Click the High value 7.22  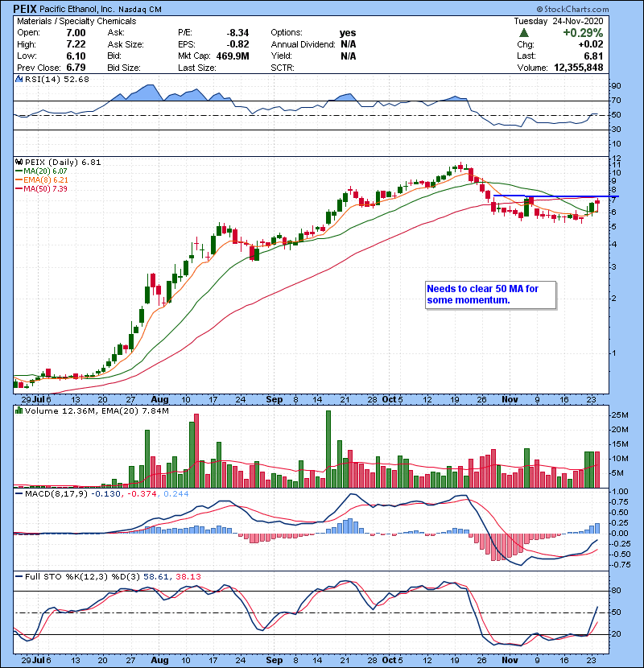pos(76,44)
